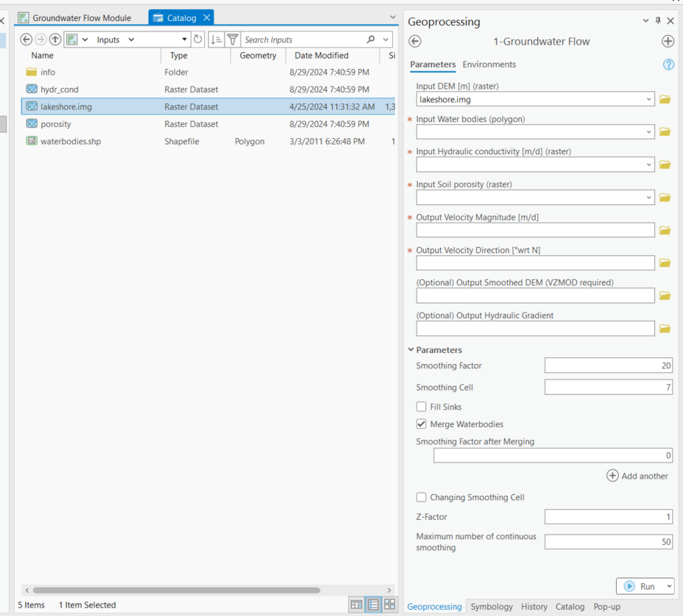Open tool help question mark icon

(668, 65)
